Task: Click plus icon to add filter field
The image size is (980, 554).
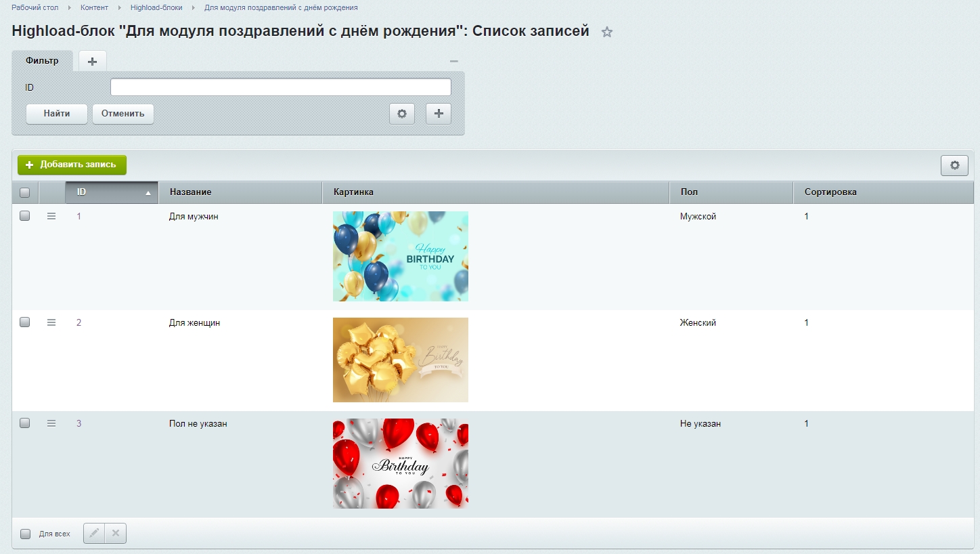Action: [439, 114]
